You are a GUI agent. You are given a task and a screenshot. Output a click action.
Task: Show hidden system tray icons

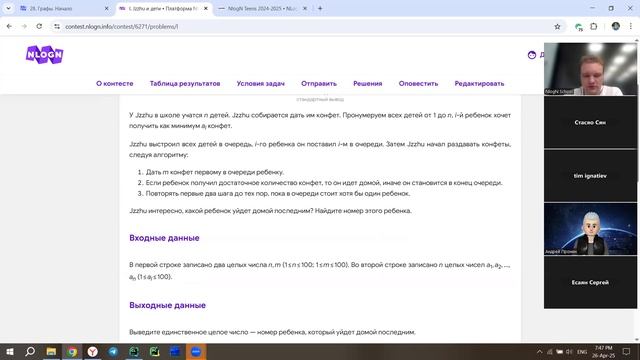(540, 352)
